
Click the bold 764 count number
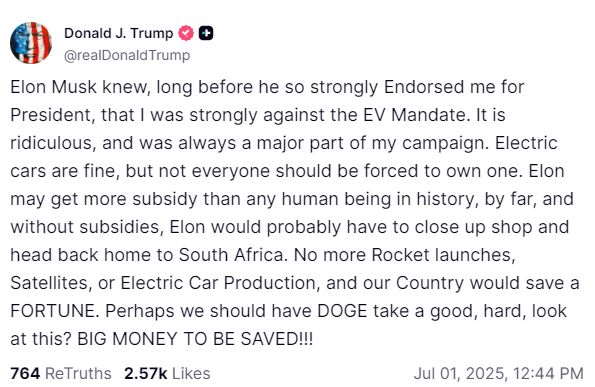click(x=25, y=373)
